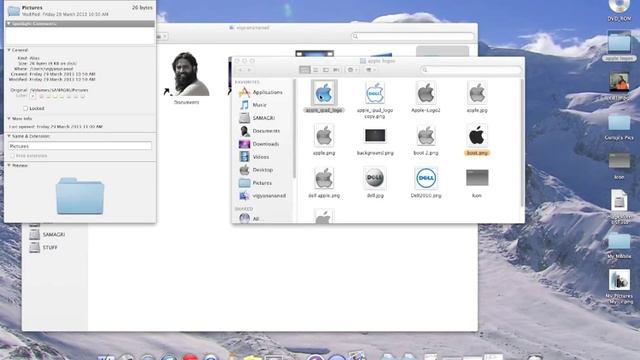Screen dimensions: 640x360
Task: Clear the label color with X button
Action: coord(33,96)
